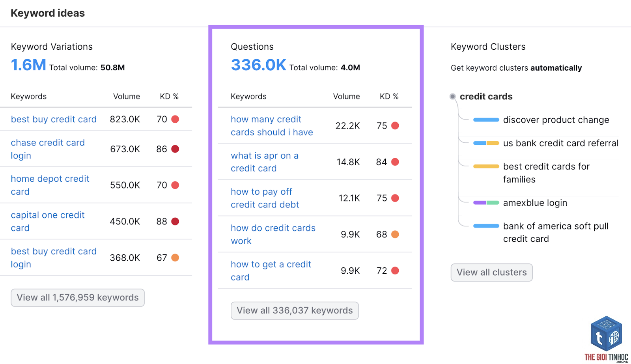Click the 673.0K volume value
631x364 pixels.
[x=125, y=149]
